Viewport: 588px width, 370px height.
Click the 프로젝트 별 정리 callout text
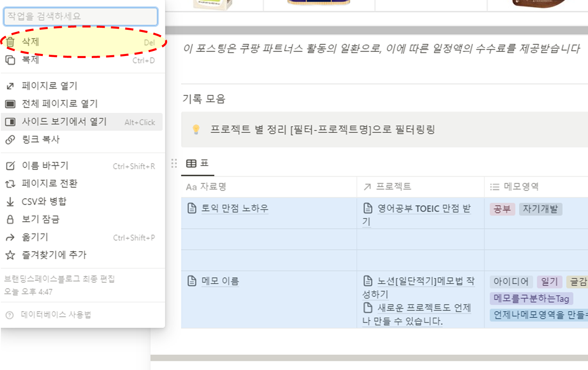pos(322,130)
